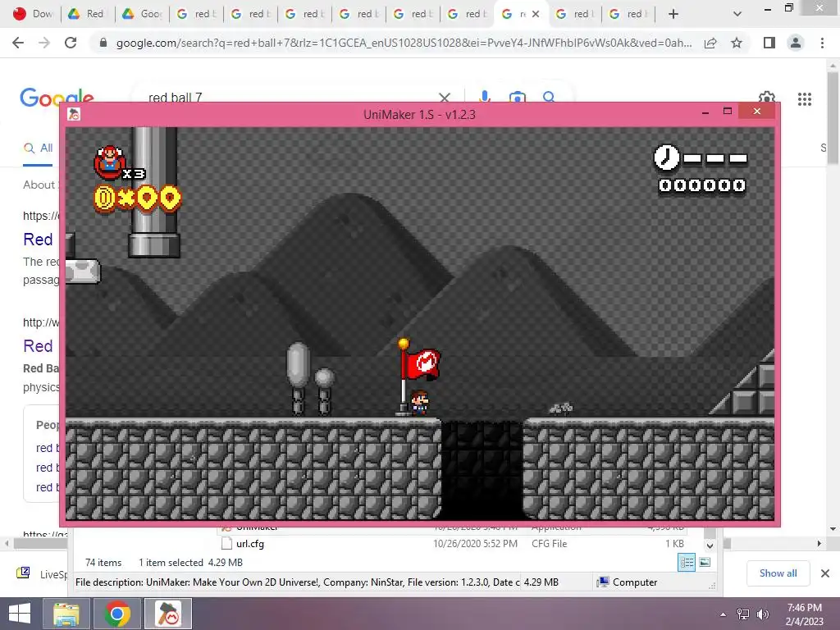Image resolution: width=840 pixels, height=630 pixels.
Task: Click the timer clock icon in the game HUD
Action: (x=666, y=158)
